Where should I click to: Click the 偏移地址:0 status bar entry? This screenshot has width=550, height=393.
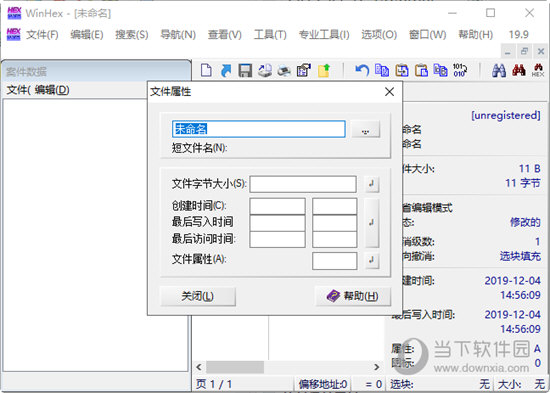322,384
